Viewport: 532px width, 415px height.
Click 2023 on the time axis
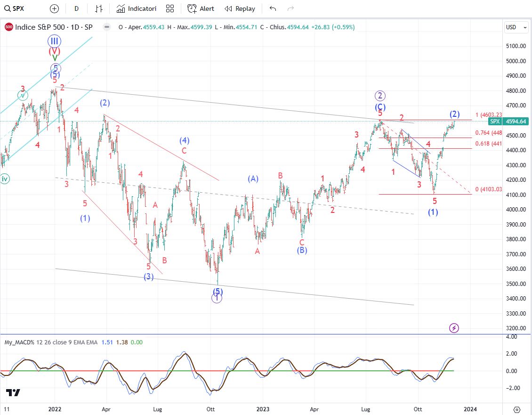click(263, 409)
